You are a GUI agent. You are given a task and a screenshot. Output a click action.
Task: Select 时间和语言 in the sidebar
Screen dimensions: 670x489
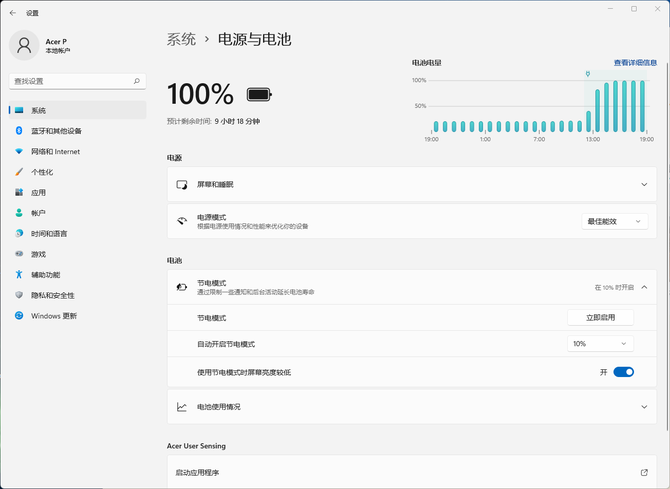click(x=49, y=234)
